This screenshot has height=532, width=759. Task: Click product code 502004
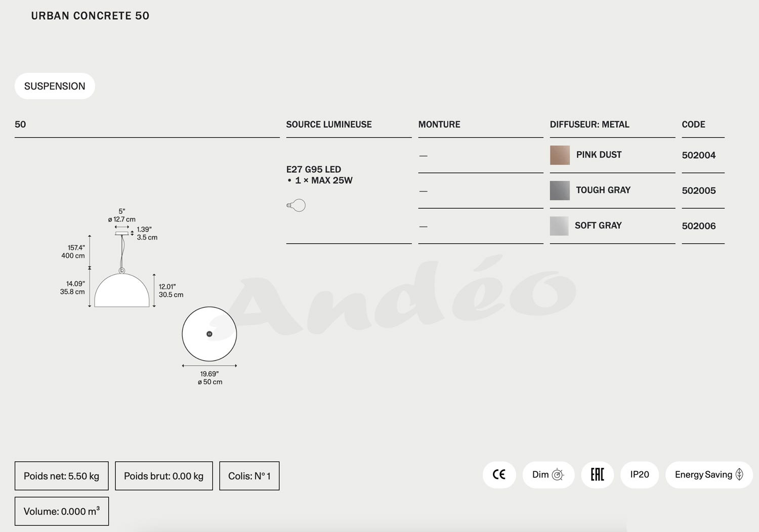tap(699, 155)
